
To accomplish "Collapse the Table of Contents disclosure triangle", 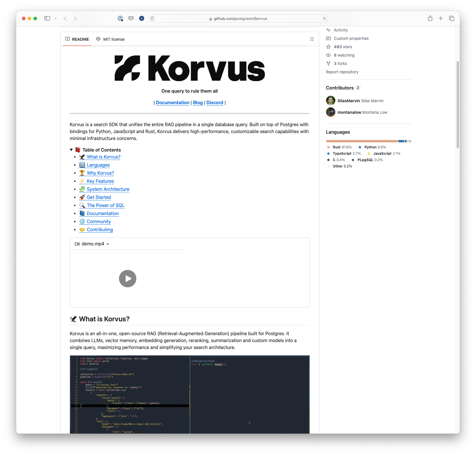I will coord(71,150).
